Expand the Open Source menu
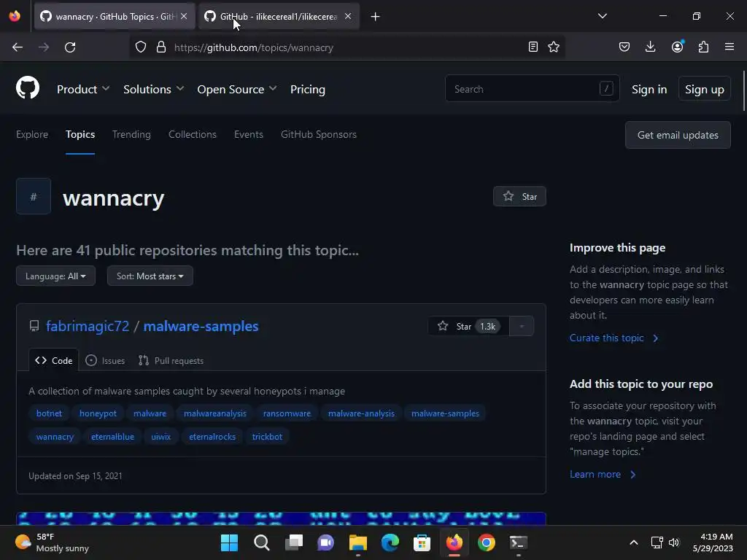 (x=237, y=89)
